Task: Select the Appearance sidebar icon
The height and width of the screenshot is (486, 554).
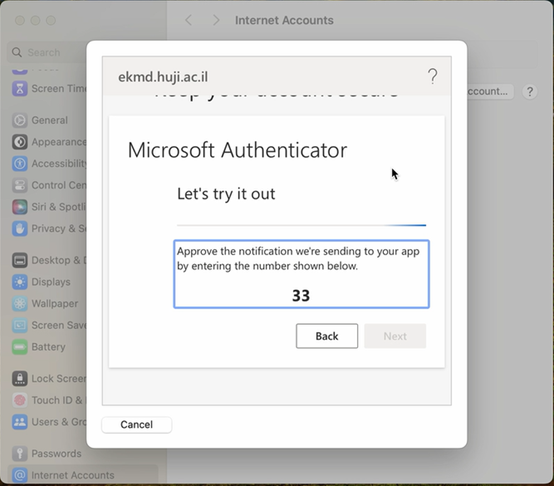Action: 20,142
